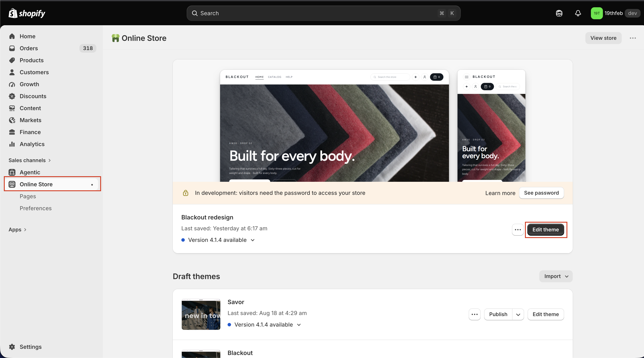Open the page-level more actions ellipsis
The width and height of the screenshot is (644, 358).
pyautogui.click(x=633, y=38)
